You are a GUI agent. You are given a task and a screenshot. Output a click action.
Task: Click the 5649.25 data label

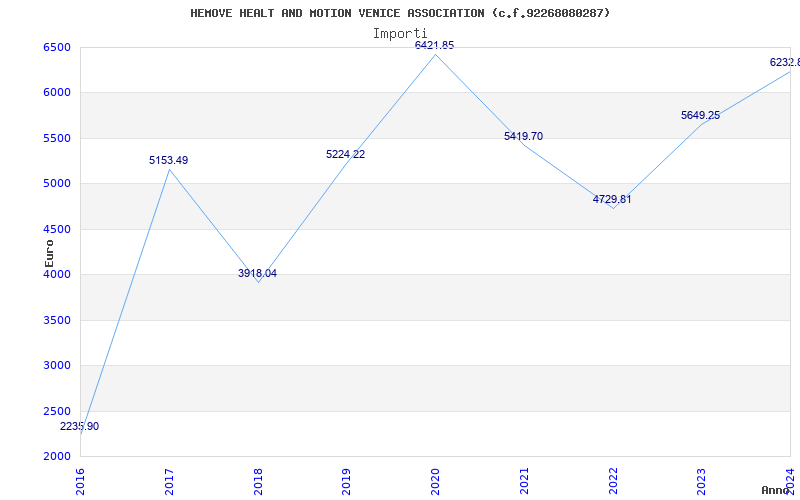701,115
